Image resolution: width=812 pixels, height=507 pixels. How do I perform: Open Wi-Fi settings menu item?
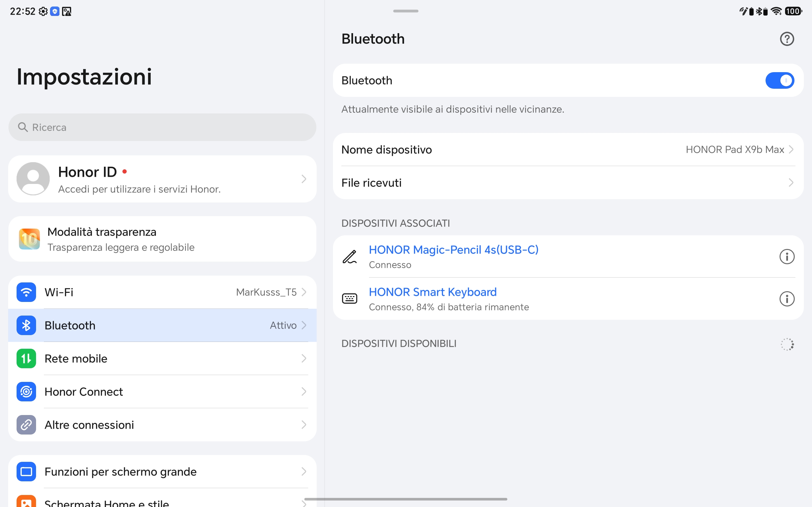(x=162, y=292)
